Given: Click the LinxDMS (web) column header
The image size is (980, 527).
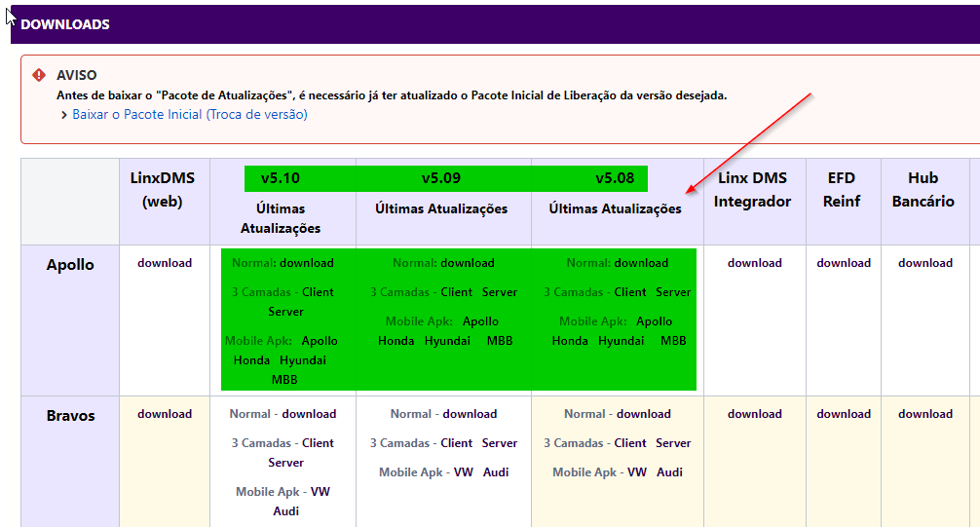Looking at the screenshot, I should [163, 189].
